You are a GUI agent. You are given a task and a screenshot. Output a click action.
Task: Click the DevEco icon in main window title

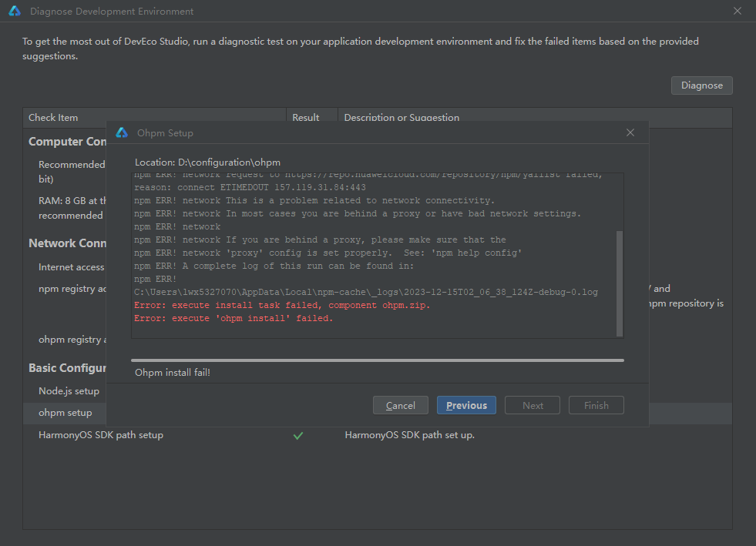[x=15, y=11]
